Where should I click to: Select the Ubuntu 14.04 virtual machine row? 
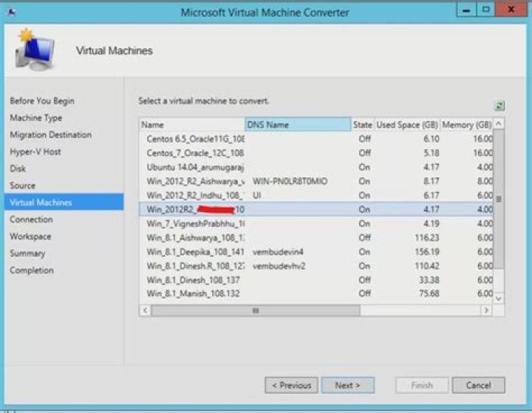pos(196,167)
